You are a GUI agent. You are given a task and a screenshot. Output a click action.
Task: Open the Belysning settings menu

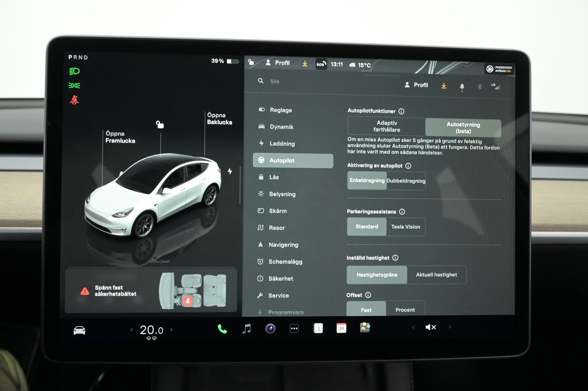pyautogui.click(x=282, y=194)
